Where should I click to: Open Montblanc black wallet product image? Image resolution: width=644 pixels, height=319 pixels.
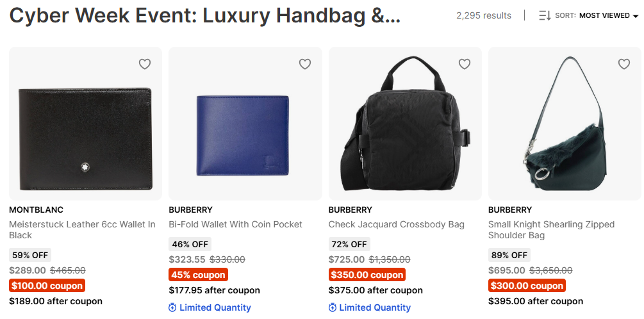[x=85, y=131]
